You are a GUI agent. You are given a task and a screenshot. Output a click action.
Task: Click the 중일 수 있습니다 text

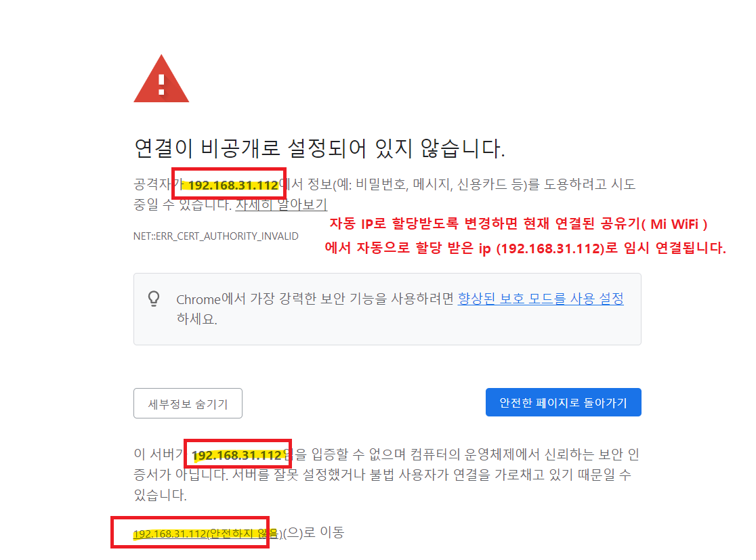pos(183,204)
